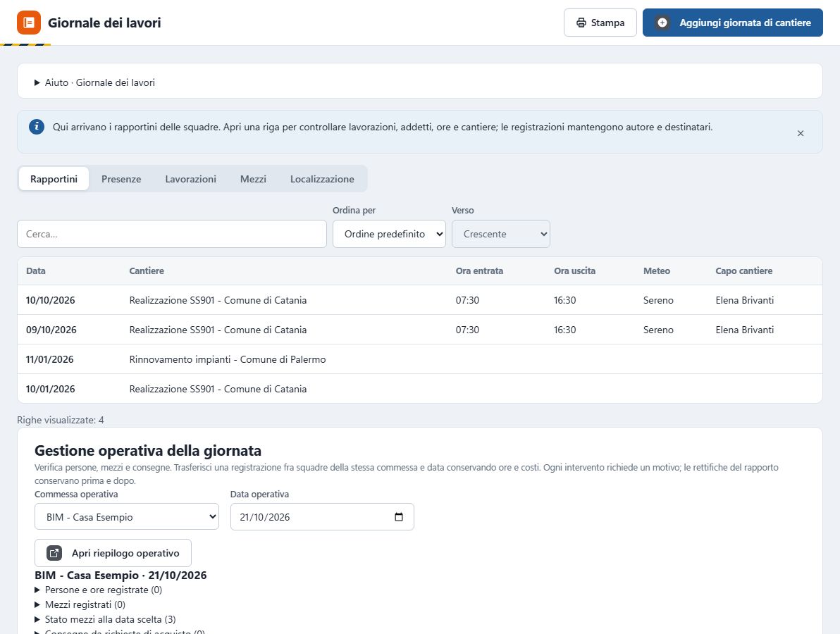The width and height of the screenshot is (840, 634).
Task: Open the Localizzazione tab
Action: (x=323, y=179)
